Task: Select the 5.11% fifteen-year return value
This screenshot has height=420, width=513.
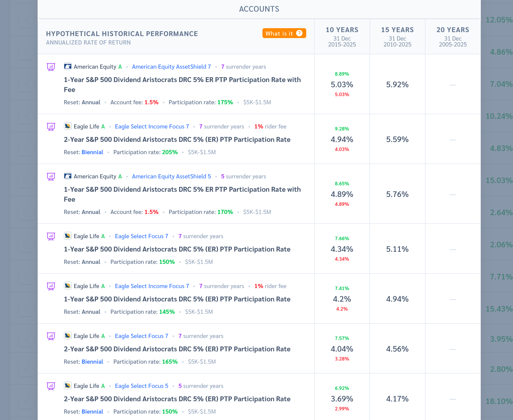Action: click(x=397, y=249)
